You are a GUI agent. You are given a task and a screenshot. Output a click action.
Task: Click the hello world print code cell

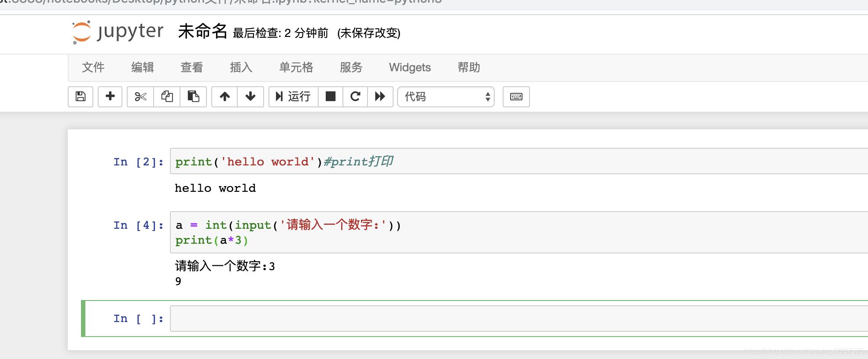pos(519,161)
